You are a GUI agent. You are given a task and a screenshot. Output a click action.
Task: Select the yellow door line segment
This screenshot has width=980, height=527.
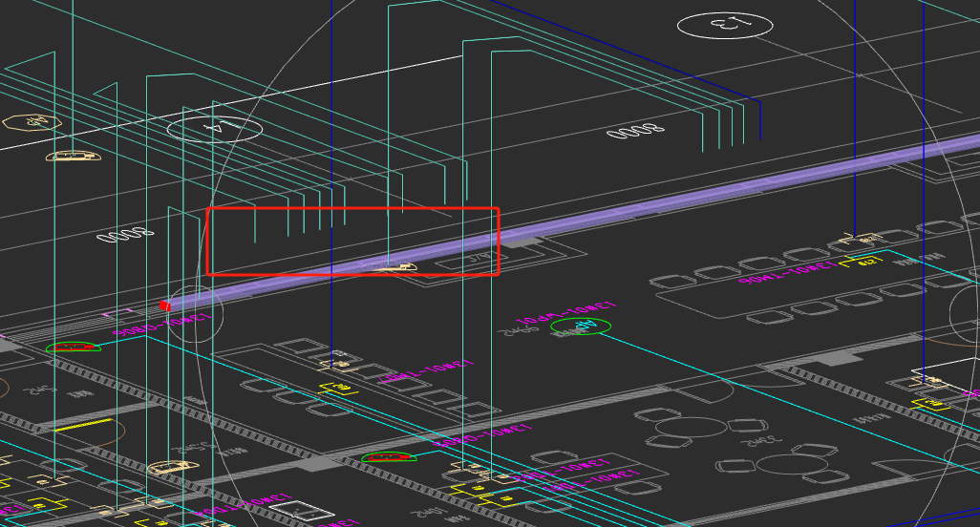[x=83, y=425]
